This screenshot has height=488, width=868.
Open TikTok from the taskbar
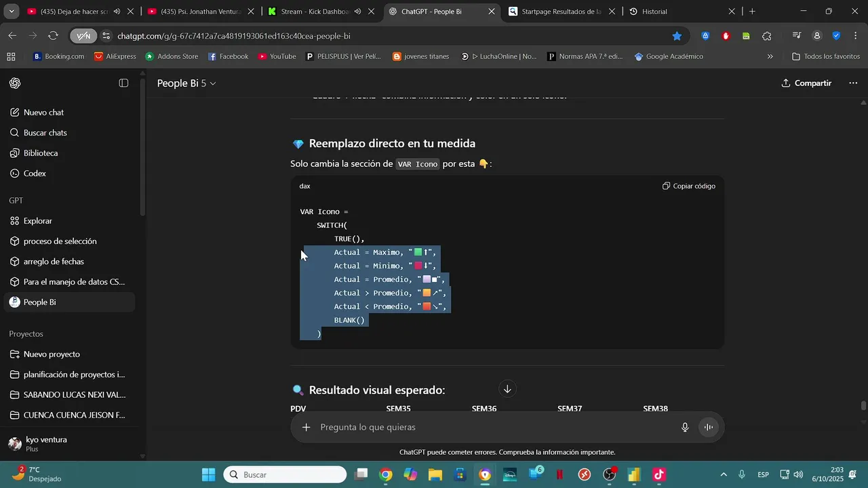[658, 474]
